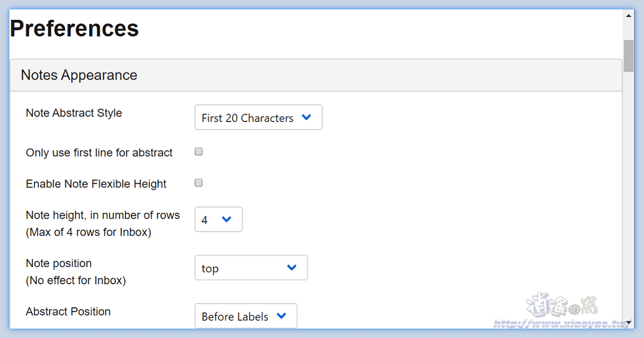
Task: Open the Abstract Position dropdown
Action: pyautogui.click(x=246, y=316)
